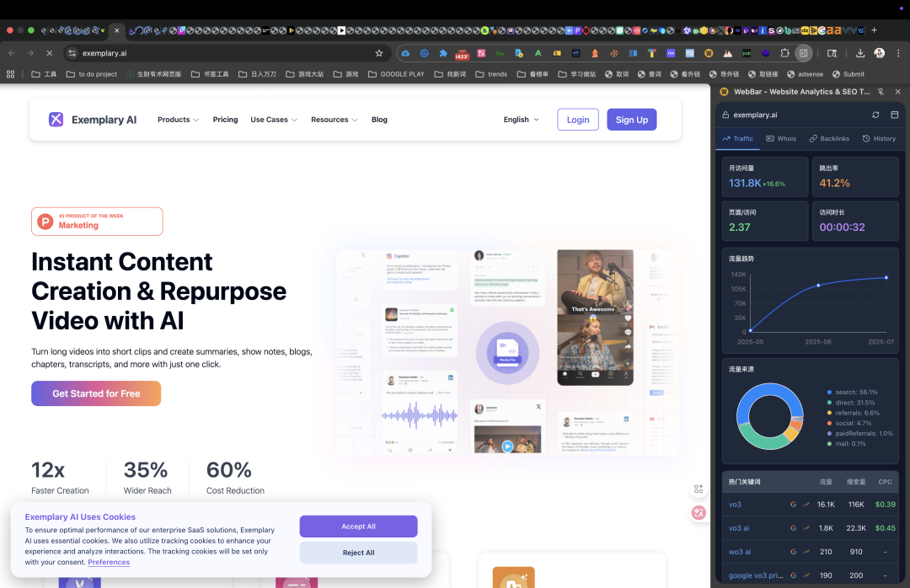The height and width of the screenshot is (588, 910).
Task: Switch to the Whois tab
Action: (781, 139)
